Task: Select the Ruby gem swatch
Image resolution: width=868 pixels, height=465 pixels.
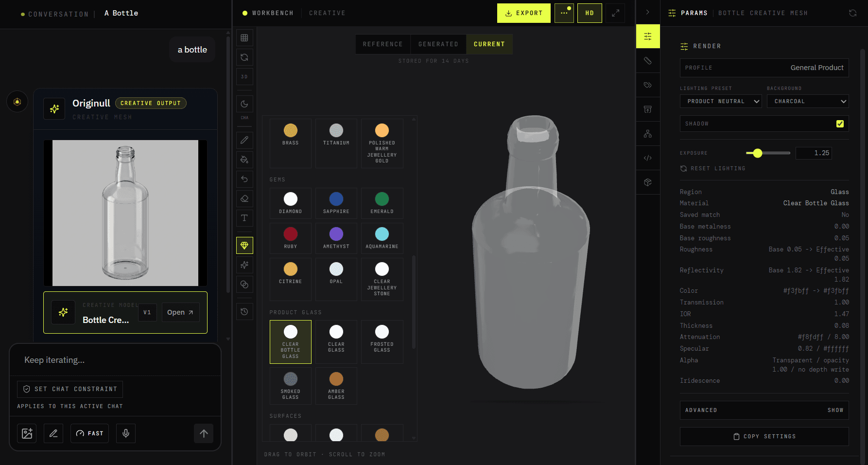Action: click(291, 238)
